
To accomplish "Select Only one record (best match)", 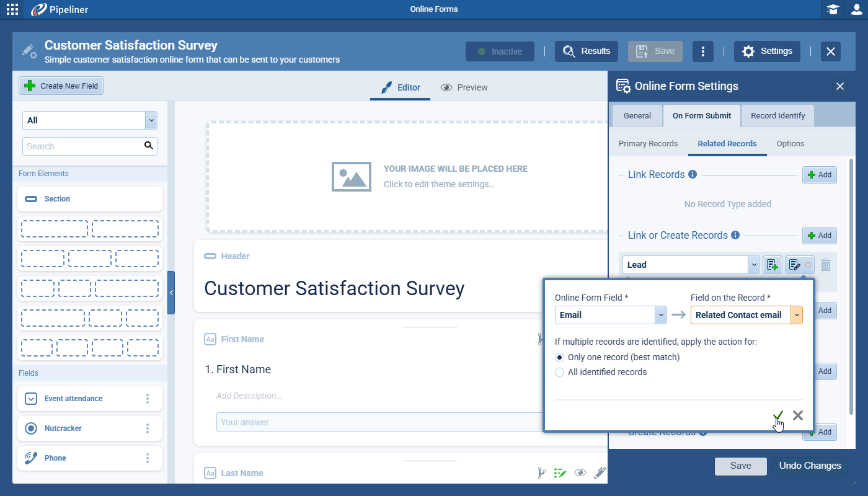I will [560, 357].
